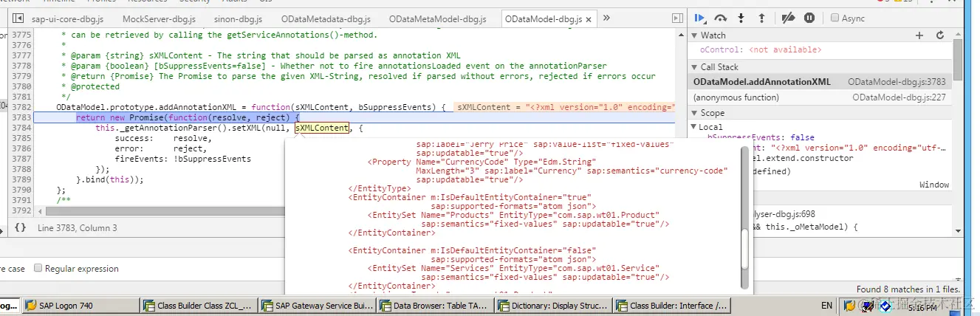This screenshot has width=980, height=316.
Task: Open ODataModel-dbg.js:3783 source link
Action: (x=897, y=82)
